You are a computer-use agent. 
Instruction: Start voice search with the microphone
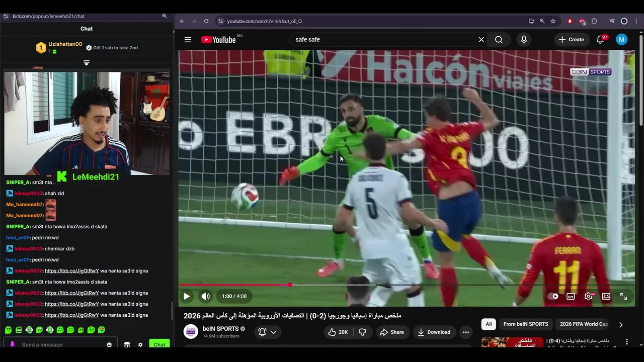524,40
